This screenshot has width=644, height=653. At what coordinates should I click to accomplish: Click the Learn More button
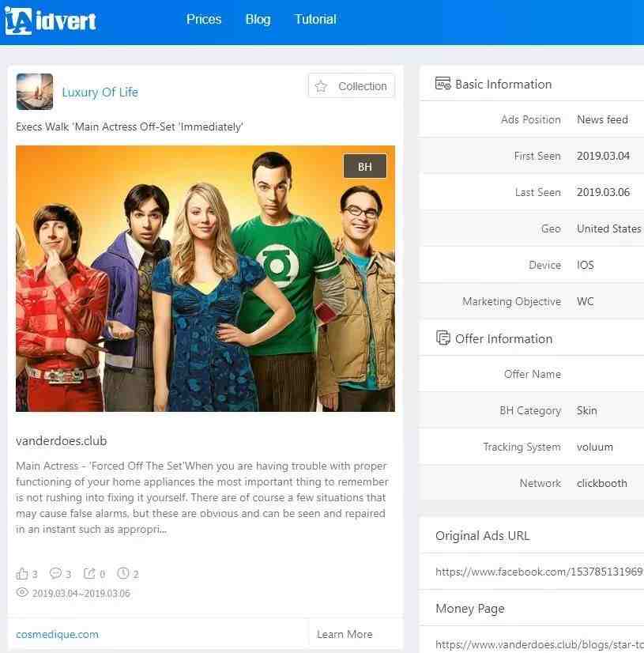point(345,634)
